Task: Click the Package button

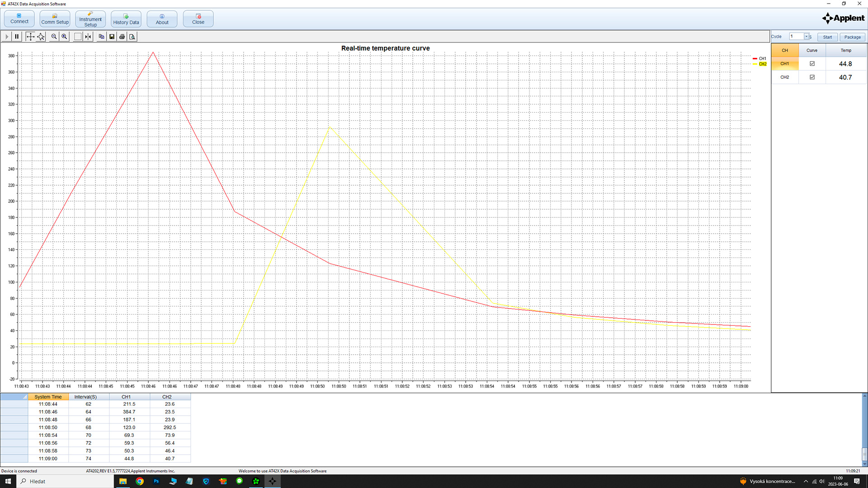Action: [x=852, y=37]
